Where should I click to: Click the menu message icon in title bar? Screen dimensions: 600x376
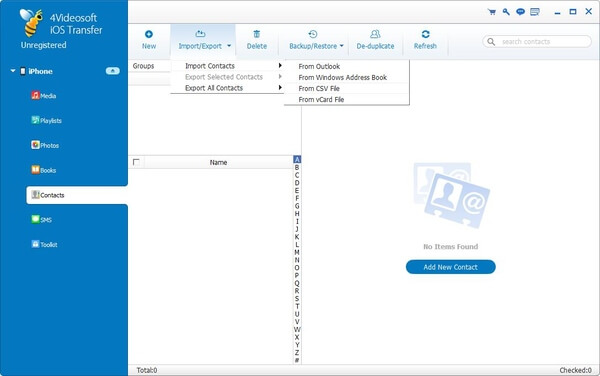pyautogui.click(x=535, y=12)
